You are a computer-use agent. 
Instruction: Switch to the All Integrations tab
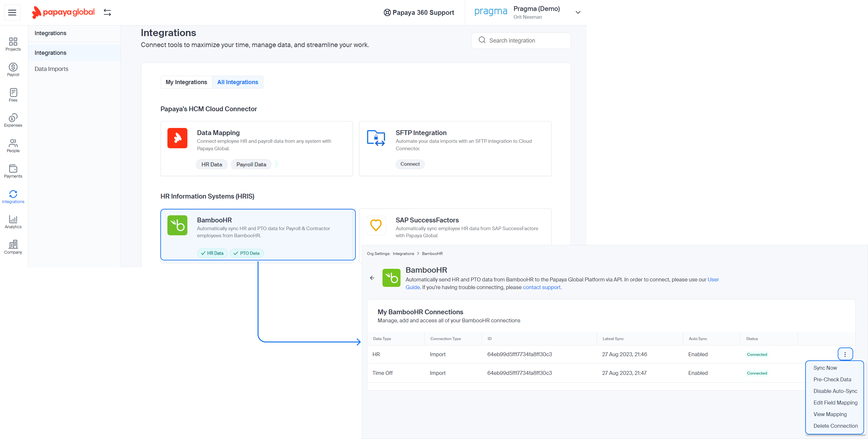[x=238, y=82]
